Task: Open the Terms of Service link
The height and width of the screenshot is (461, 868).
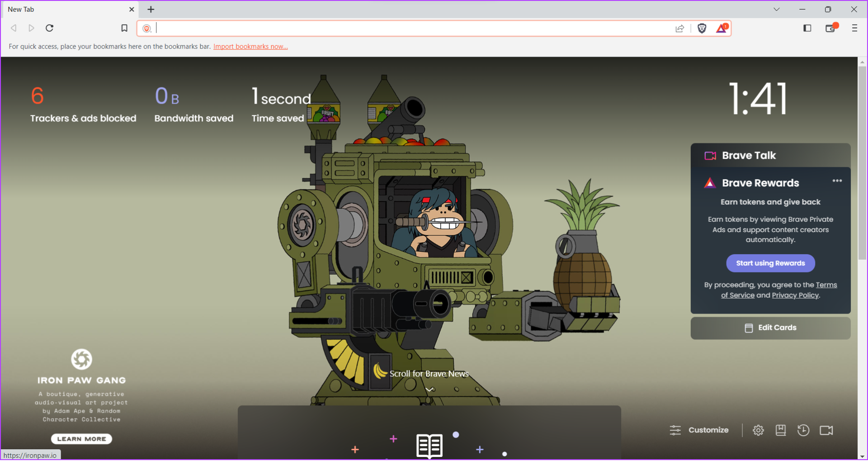Action: pyautogui.click(x=779, y=290)
